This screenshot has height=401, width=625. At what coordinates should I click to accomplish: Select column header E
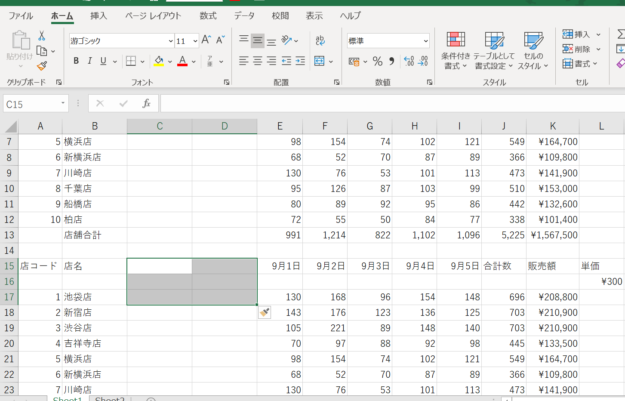(280, 126)
